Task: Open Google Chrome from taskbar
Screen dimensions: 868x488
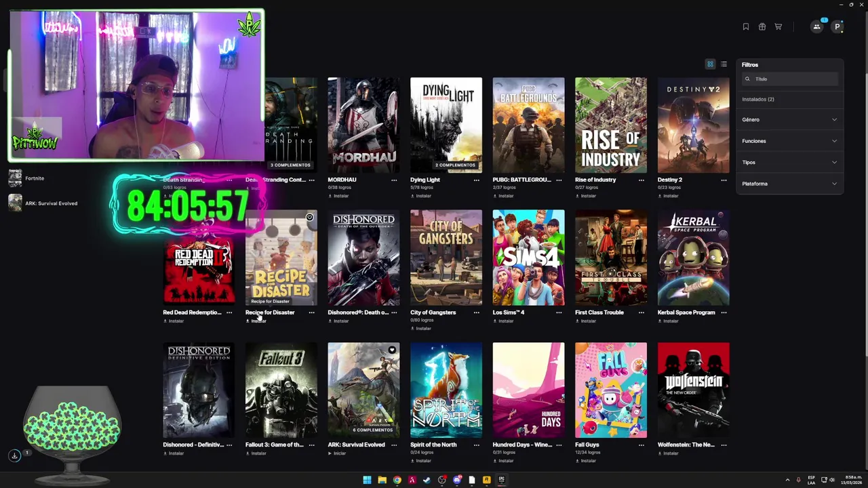Action: coord(397,480)
